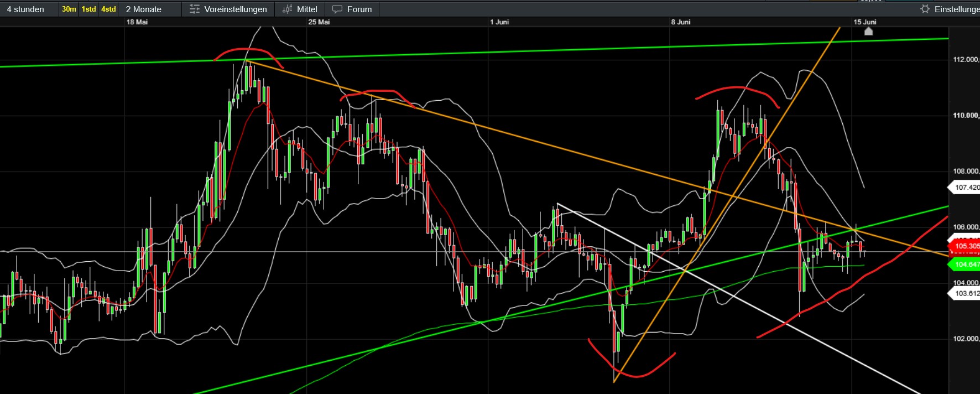This screenshot has height=394, width=980.
Task: Select the white descending trendline on the chart
Action: [x=739, y=299]
